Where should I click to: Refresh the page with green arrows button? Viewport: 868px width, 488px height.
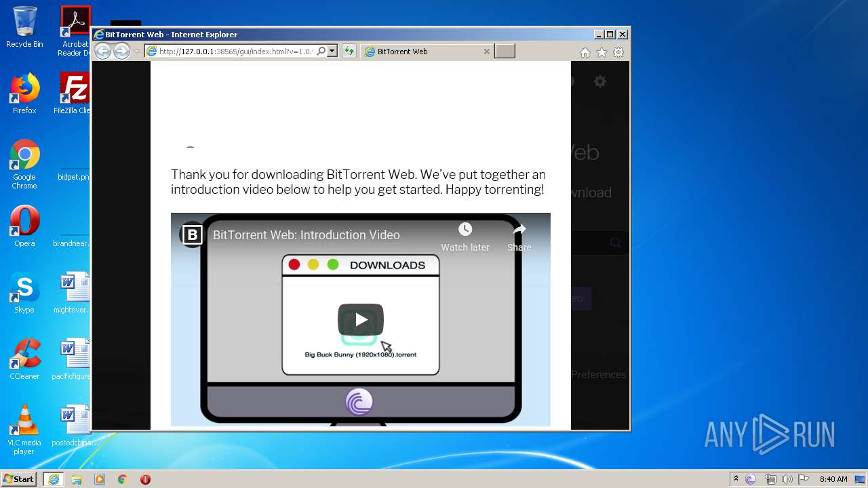(349, 52)
